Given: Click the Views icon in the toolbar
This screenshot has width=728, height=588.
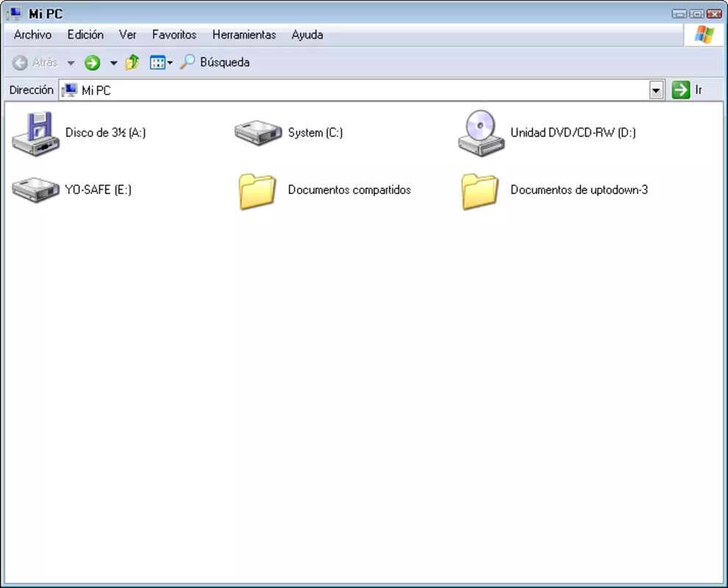Looking at the screenshot, I should click(157, 62).
